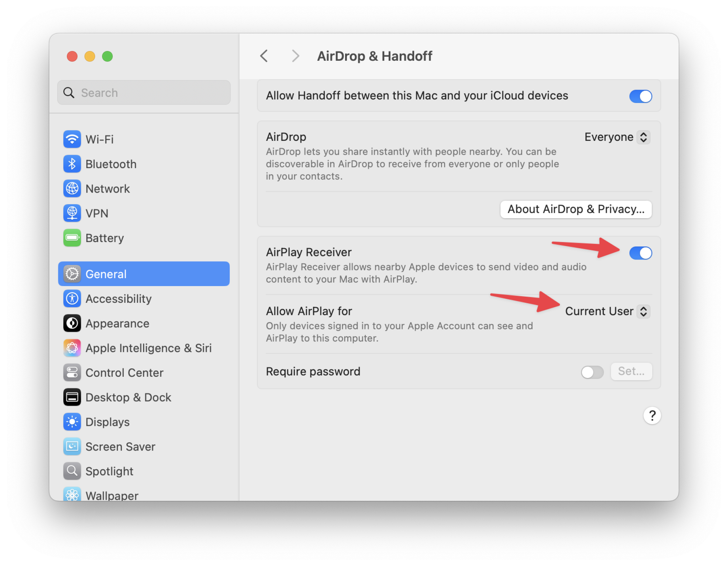
Task: Click the Desktop & Dock icon
Action: (72, 397)
